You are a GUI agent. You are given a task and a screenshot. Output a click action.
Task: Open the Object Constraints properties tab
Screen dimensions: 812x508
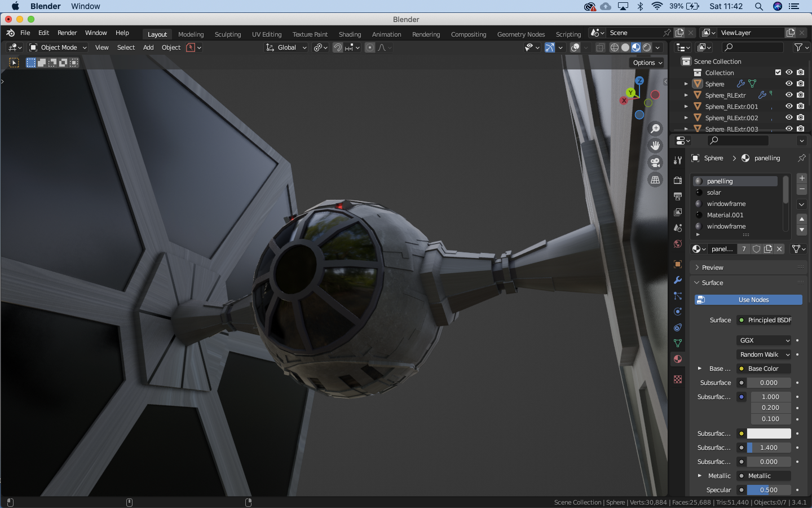click(678, 327)
